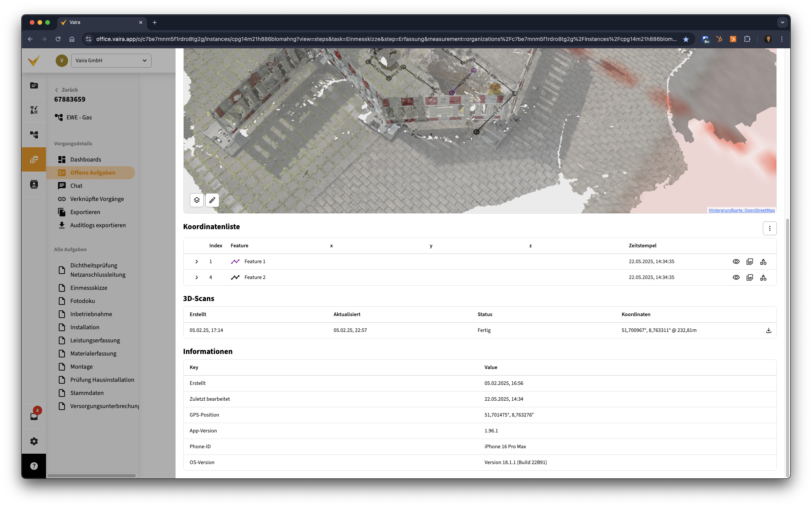This screenshot has width=812, height=507.
Task: Open Koordinatenliste three-dot options menu
Action: 769,228
